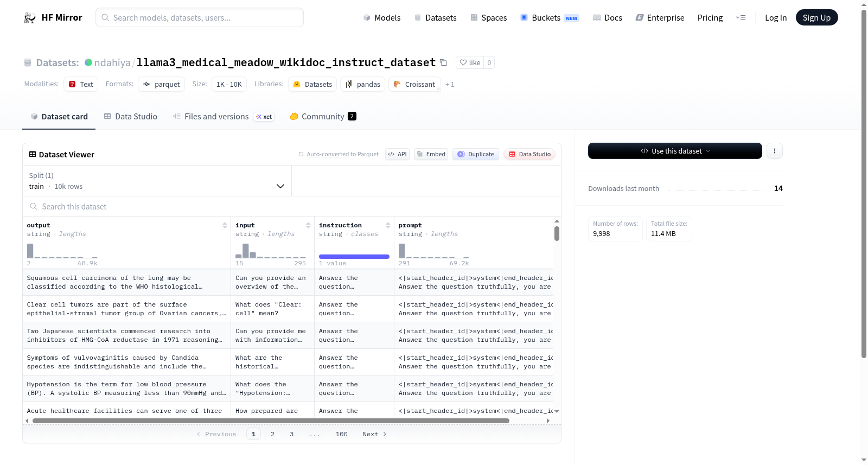868x465 pixels.
Task: Click the Croissant library tag
Action: tap(414, 84)
